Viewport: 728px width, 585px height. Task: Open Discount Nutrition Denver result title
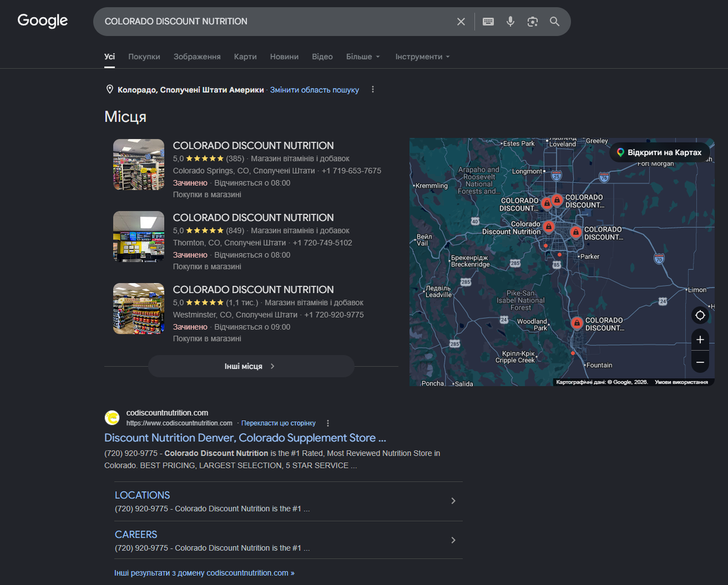(245, 438)
